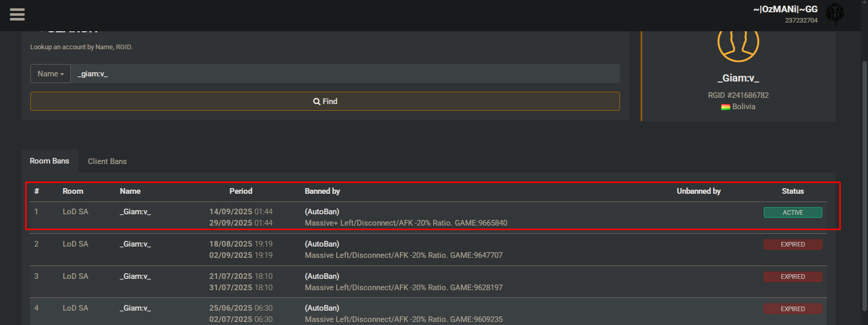Click the ACTIVE status badge
Viewport: 868px width, 325px height.
pyautogui.click(x=793, y=212)
